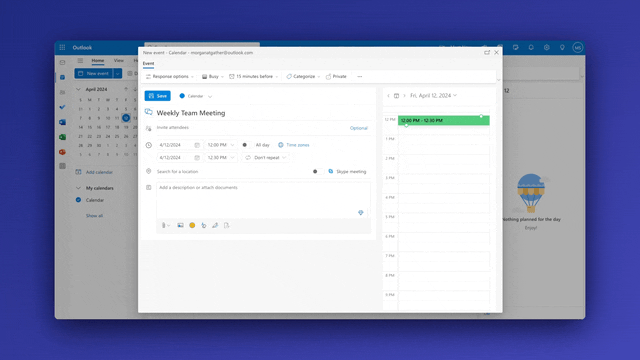Open end date calendar picker icon
Viewport: 640px width, 360px height.
click(197, 158)
